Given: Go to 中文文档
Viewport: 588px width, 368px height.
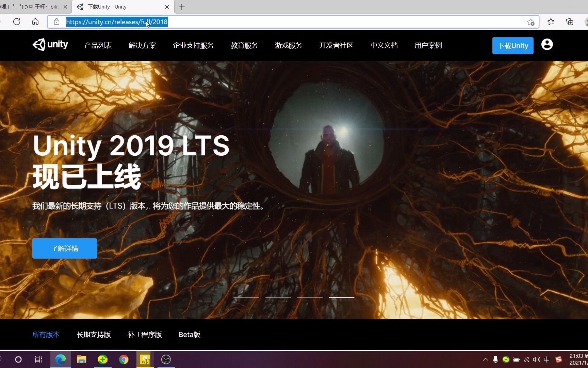Looking at the screenshot, I should (384, 45).
